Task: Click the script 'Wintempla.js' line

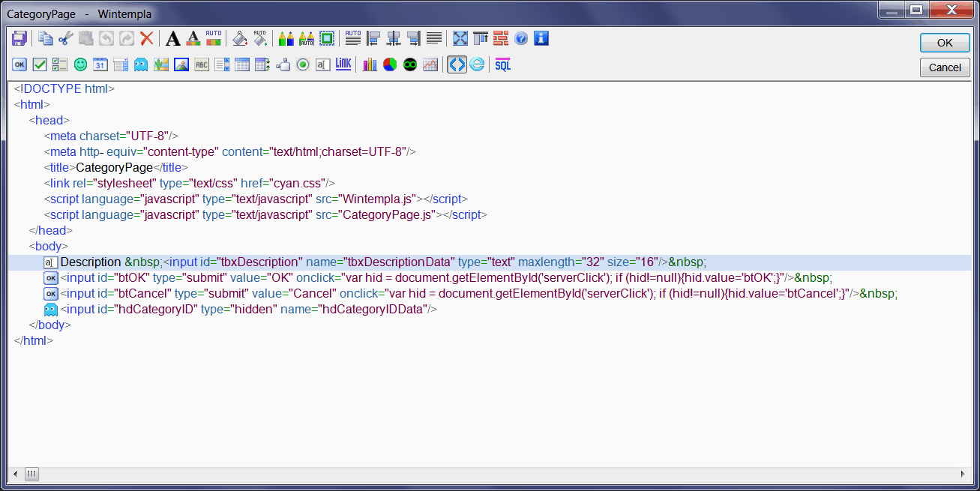Action: click(256, 199)
